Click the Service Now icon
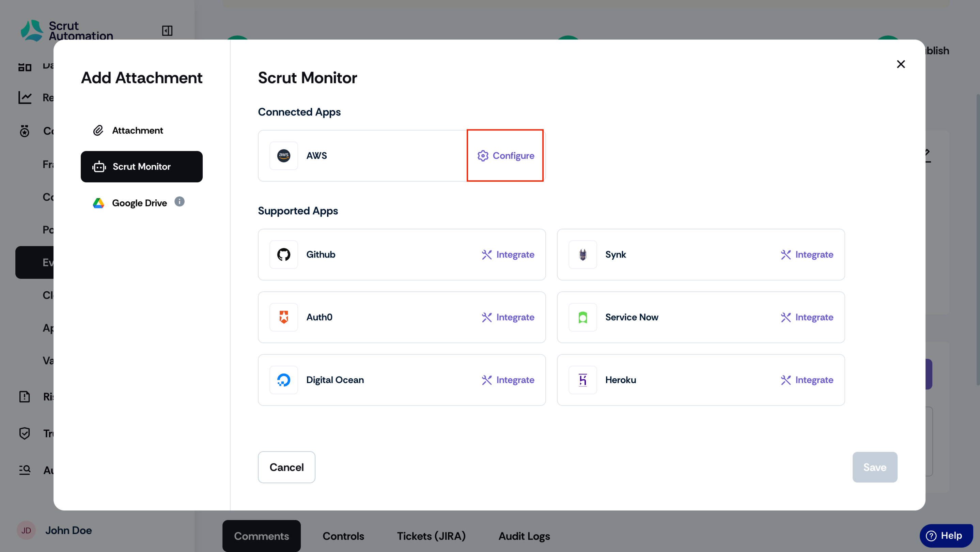980x552 pixels. coord(582,317)
